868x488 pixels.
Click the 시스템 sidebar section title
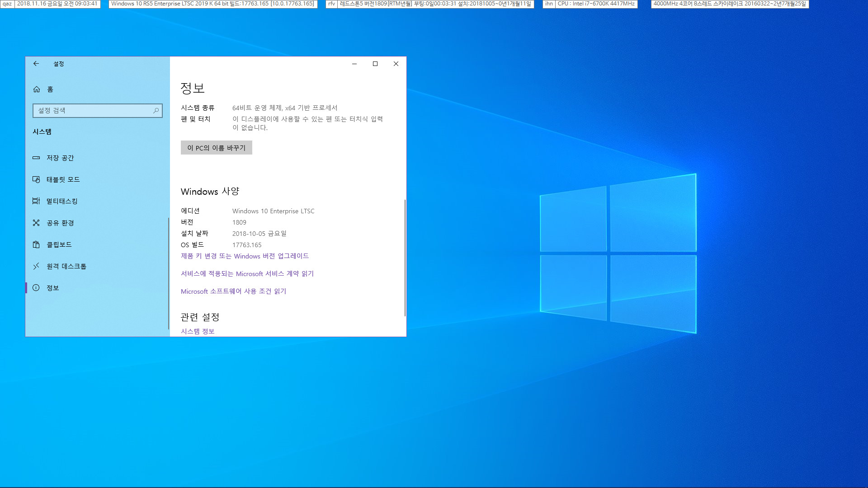(42, 131)
